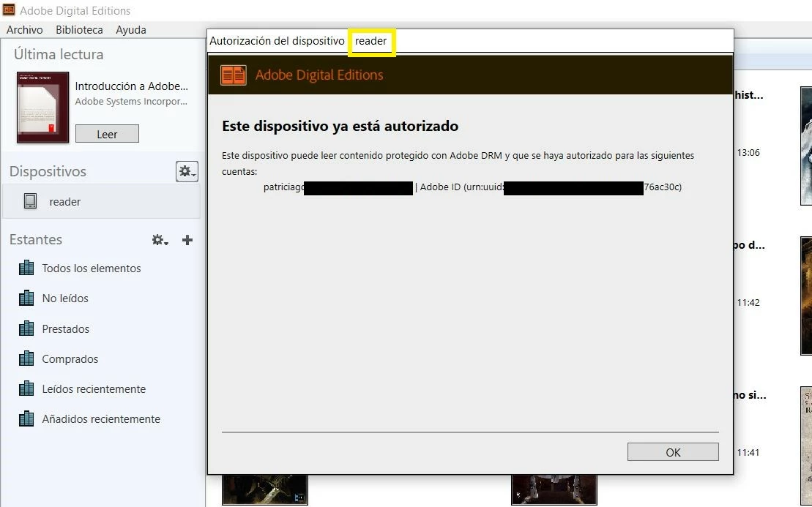Image resolution: width=812 pixels, height=507 pixels.
Task: Open the Ayuda menu
Action: [x=130, y=30]
